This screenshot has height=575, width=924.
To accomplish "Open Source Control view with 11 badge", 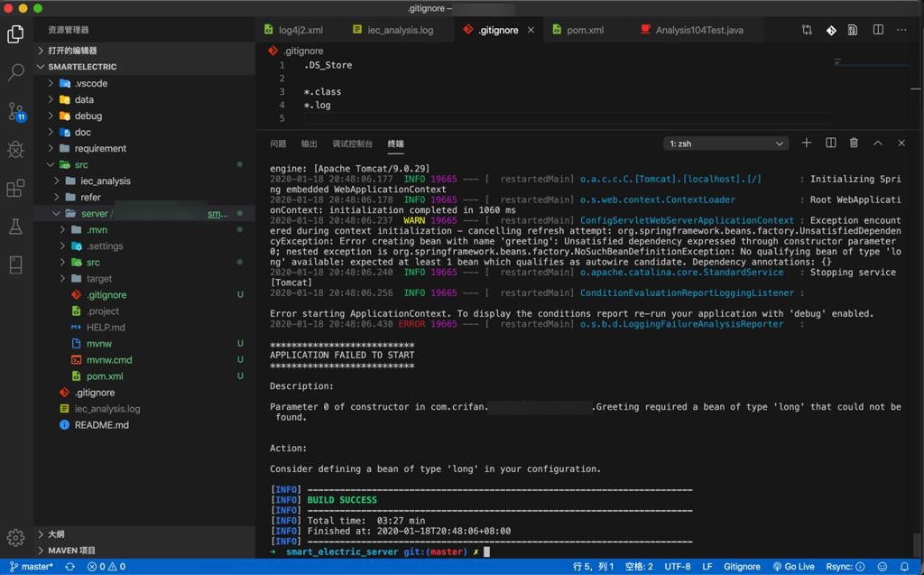I will tap(15, 112).
